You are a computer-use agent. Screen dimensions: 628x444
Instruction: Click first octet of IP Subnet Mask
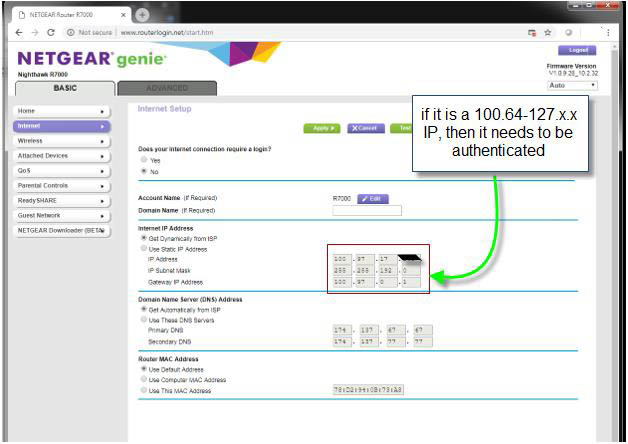[342, 271]
